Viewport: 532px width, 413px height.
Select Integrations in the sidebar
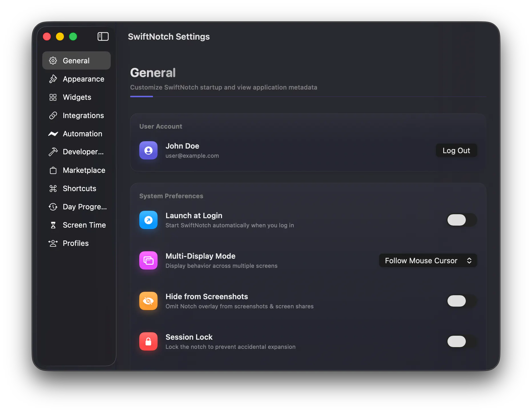(76, 116)
